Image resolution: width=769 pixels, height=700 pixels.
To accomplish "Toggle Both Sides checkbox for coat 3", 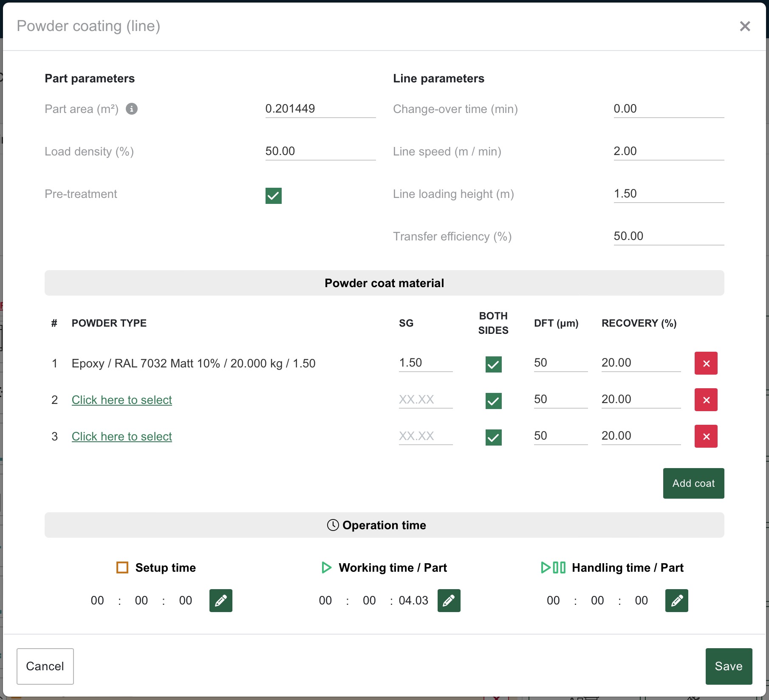I will pos(493,437).
